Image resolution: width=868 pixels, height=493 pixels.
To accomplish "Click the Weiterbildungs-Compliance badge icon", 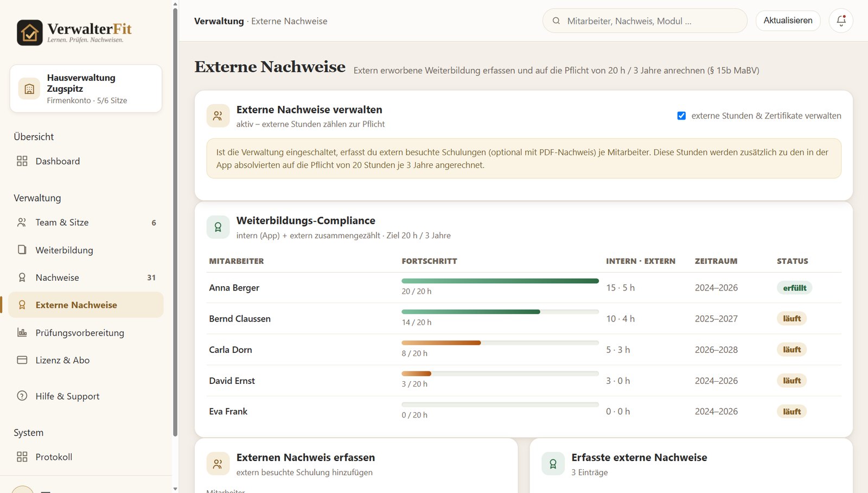I will click(x=218, y=227).
